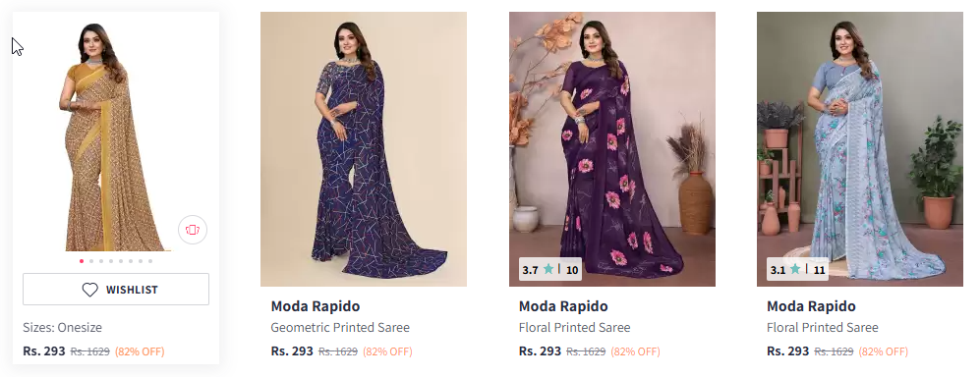The height and width of the screenshot is (377, 980).
Task: Click the heart icon in the Wishlist button
Action: pyautogui.click(x=90, y=290)
